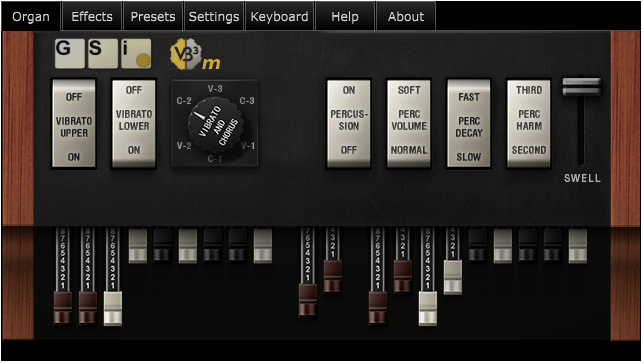Viewport: 643px width, 363px height.
Task: Switch Perc Volume between Soft and Normal
Action: (409, 124)
